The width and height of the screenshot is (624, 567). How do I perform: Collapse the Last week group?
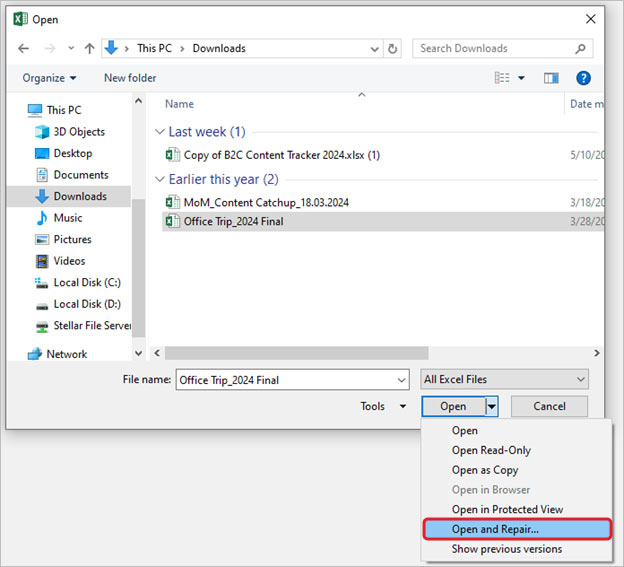pos(160,131)
